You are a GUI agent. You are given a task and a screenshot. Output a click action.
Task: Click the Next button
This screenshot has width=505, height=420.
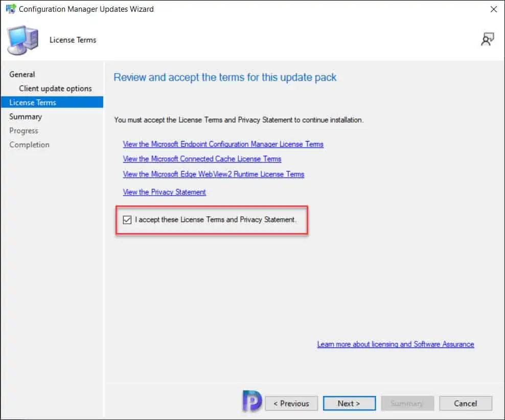[x=350, y=403]
